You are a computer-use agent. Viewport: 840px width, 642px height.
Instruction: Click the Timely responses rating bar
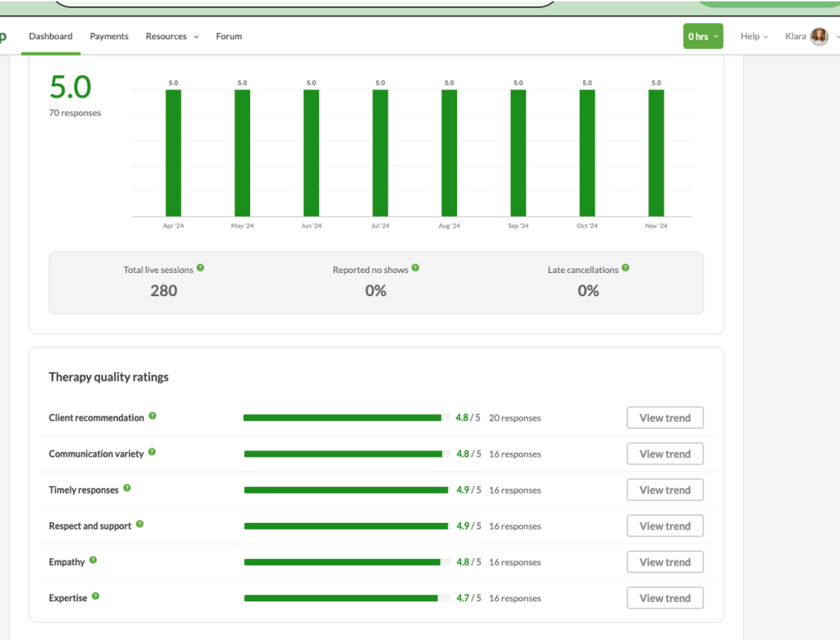click(x=346, y=490)
